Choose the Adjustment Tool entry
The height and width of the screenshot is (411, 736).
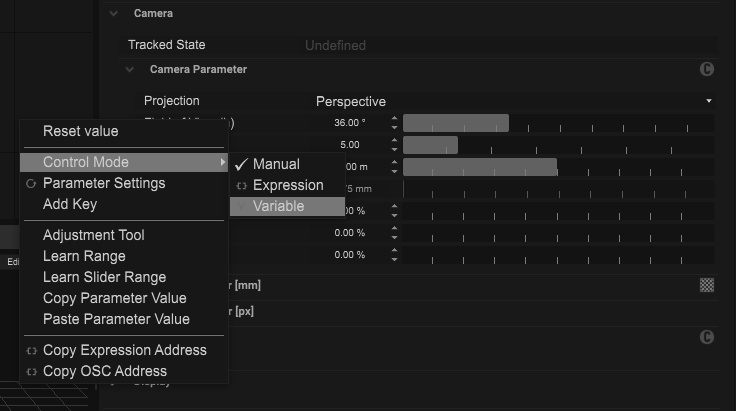tap(93, 235)
